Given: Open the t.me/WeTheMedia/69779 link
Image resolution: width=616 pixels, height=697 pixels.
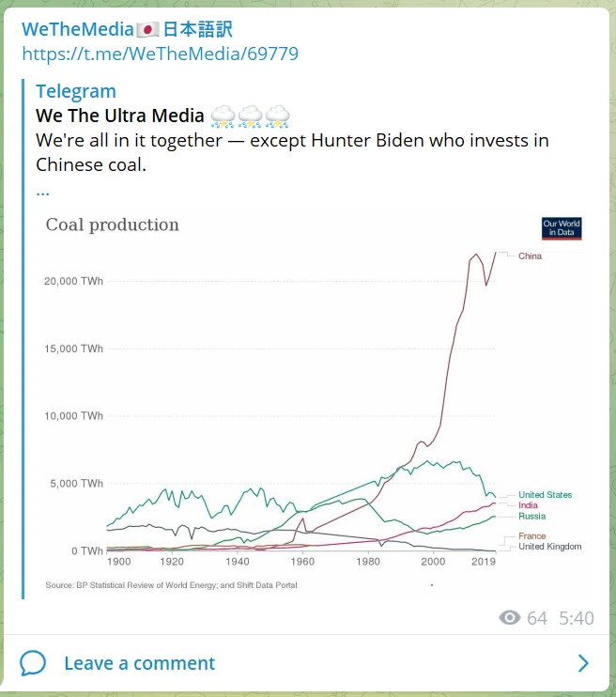Looking at the screenshot, I should click(161, 54).
